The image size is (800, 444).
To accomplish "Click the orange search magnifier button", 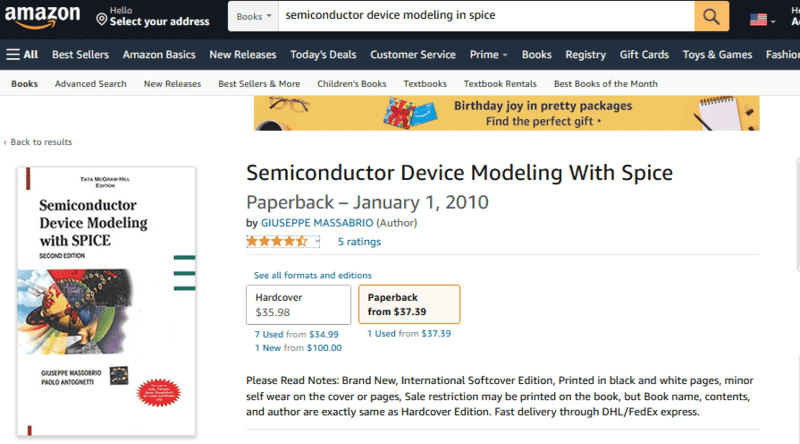I will point(711,17).
